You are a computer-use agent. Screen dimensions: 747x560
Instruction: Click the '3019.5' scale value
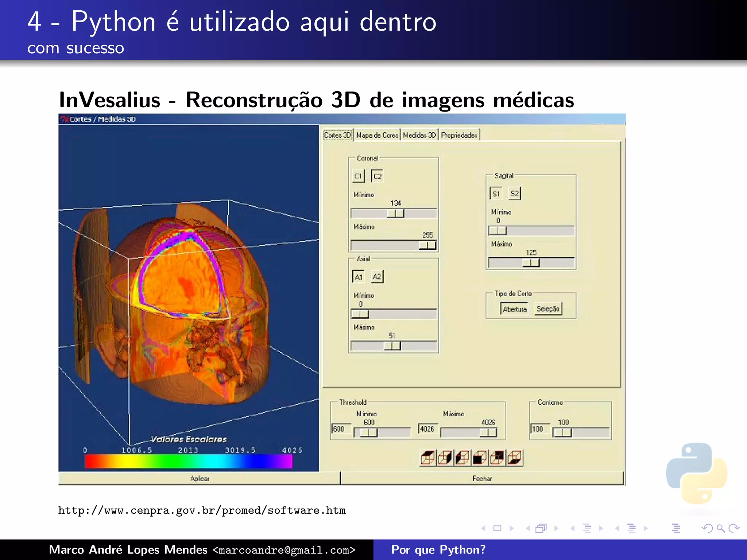pyautogui.click(x=240, y=450)
